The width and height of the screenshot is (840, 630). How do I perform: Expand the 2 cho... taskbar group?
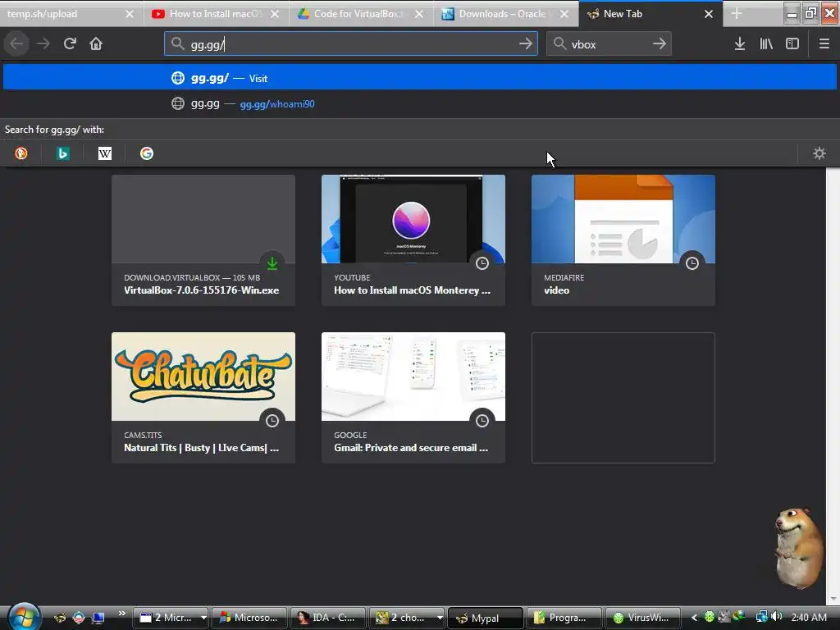(440, 618)
